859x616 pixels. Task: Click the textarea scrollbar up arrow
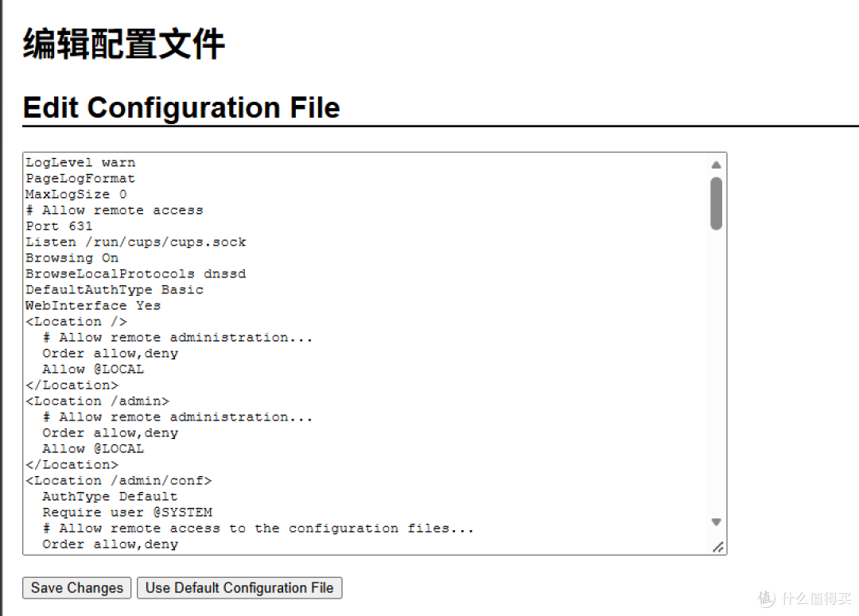pyautogui.click(x=716, y=165)
